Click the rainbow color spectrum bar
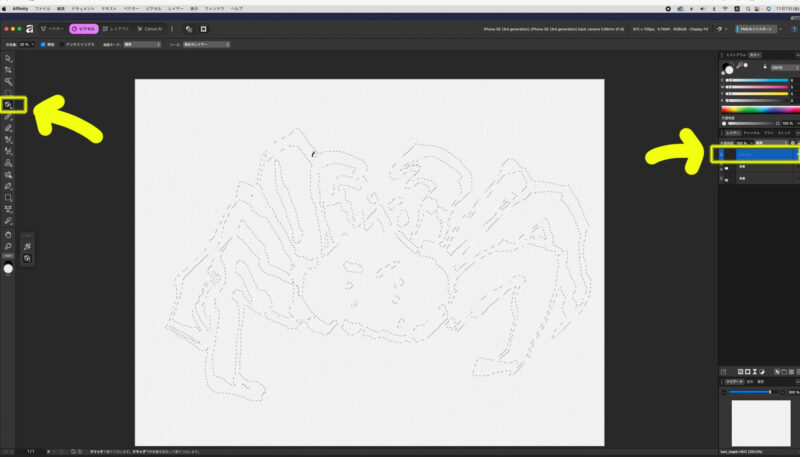800x457 pixels. (x=757, y=108)
